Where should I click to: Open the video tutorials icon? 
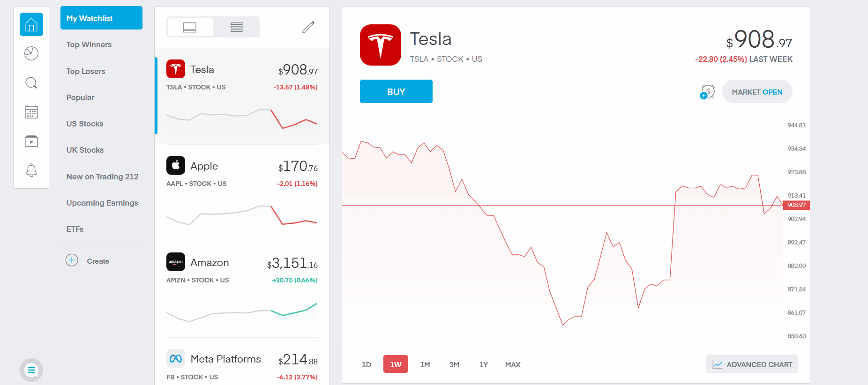click(31, 141)
